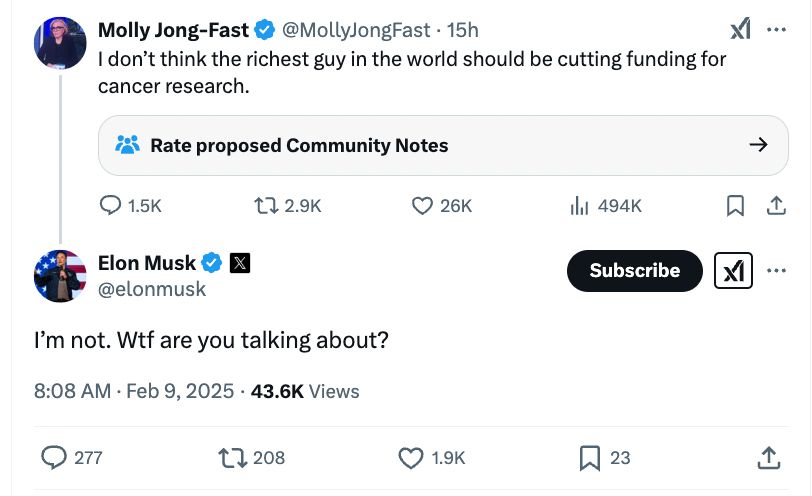This screenshot has width=812, height=496.
Task: Open @elonmusk handle link
Action: 152,289
